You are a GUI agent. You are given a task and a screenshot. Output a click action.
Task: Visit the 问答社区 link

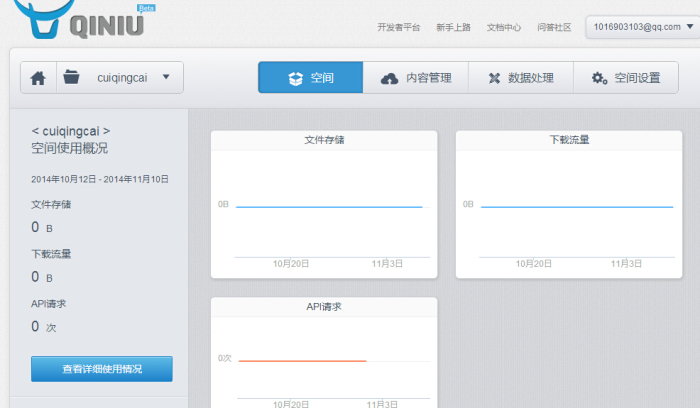click(554, 28)
